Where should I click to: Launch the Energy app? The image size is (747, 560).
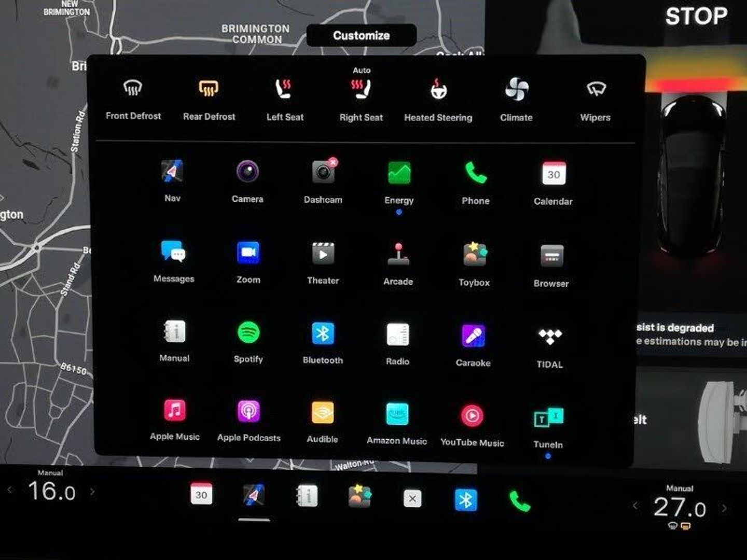tap(399, 174)
